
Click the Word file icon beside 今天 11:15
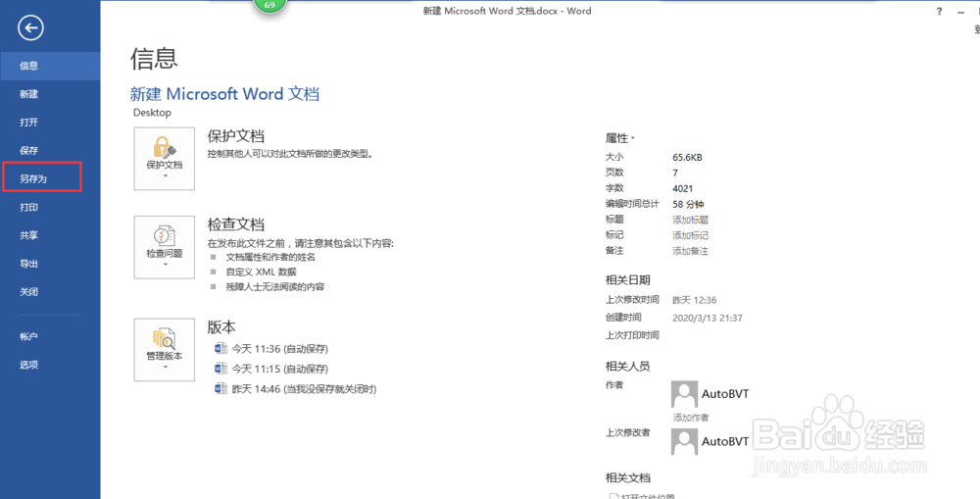pyautogui.click(x=220, y=369)
